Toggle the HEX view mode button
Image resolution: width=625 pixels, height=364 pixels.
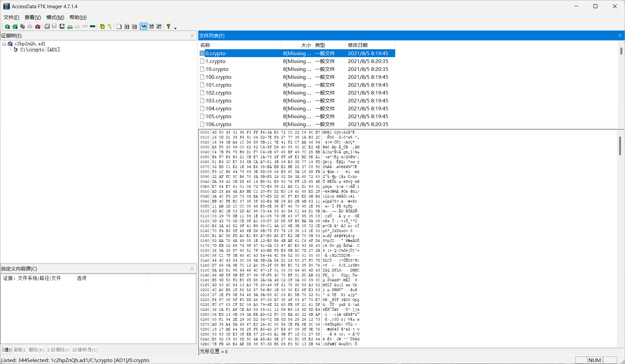159,27
